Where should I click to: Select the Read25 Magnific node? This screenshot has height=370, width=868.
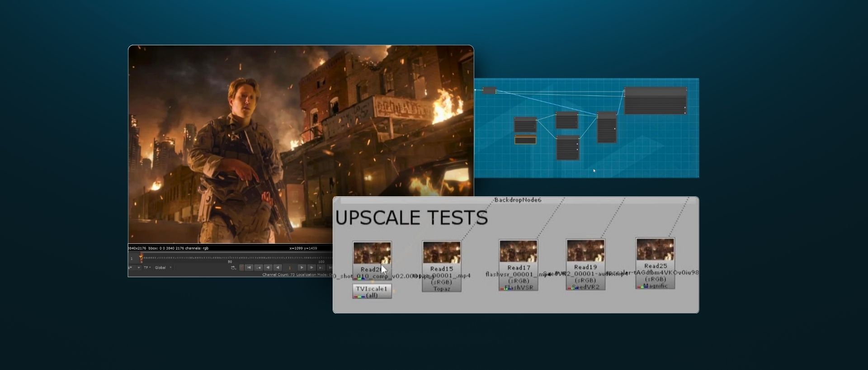[655, 263]
